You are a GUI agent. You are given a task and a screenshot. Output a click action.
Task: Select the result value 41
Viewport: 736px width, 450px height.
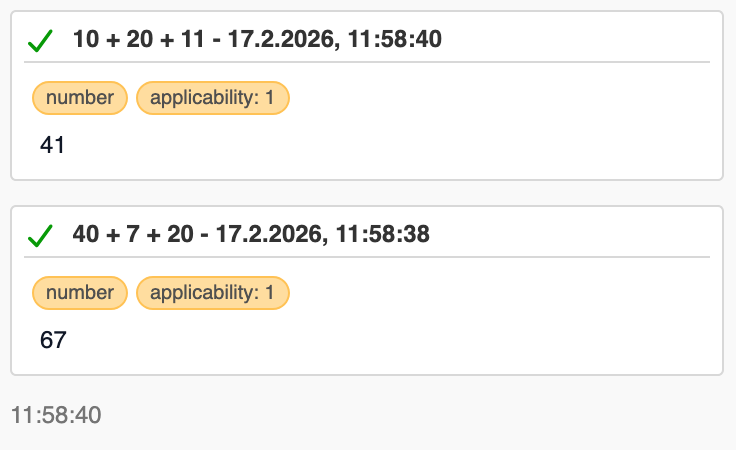[52, 145]
